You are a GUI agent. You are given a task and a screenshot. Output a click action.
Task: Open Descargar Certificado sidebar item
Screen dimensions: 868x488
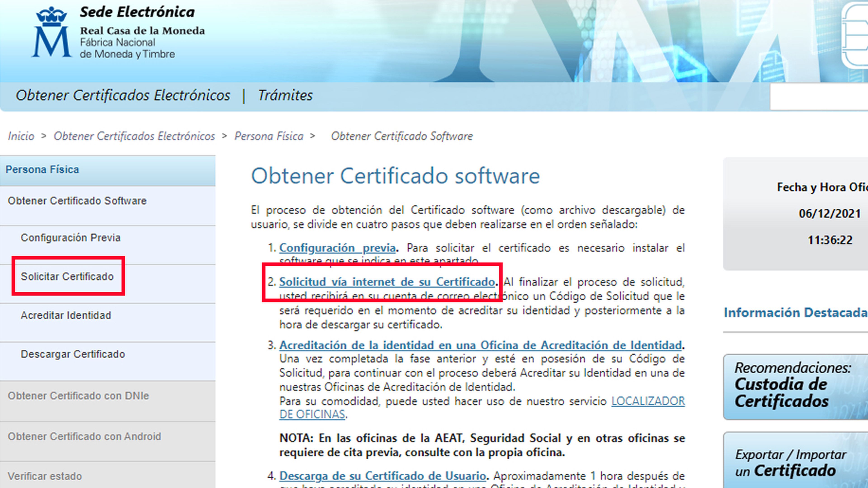73,354
